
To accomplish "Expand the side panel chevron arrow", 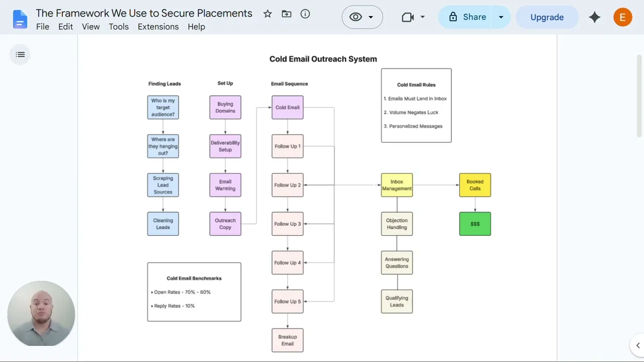I will click(637, 345).
